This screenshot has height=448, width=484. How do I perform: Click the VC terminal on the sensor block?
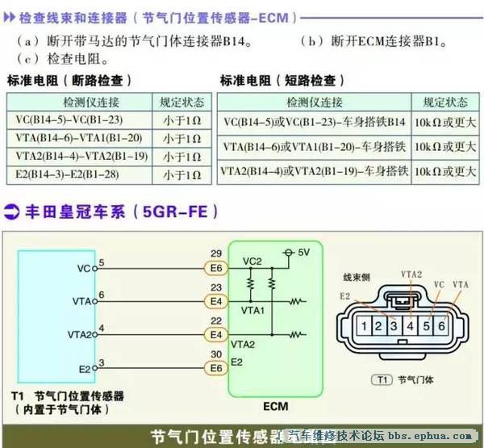[94, 269]
